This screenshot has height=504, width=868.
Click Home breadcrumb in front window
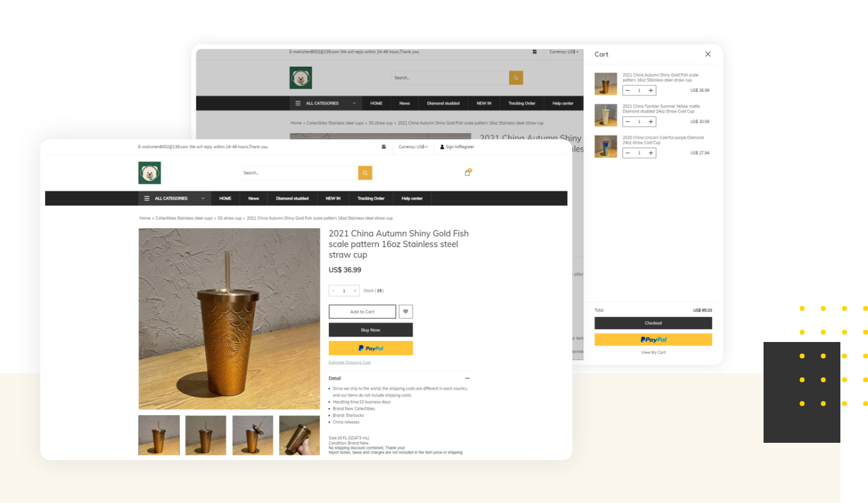[x=145, y=218]
